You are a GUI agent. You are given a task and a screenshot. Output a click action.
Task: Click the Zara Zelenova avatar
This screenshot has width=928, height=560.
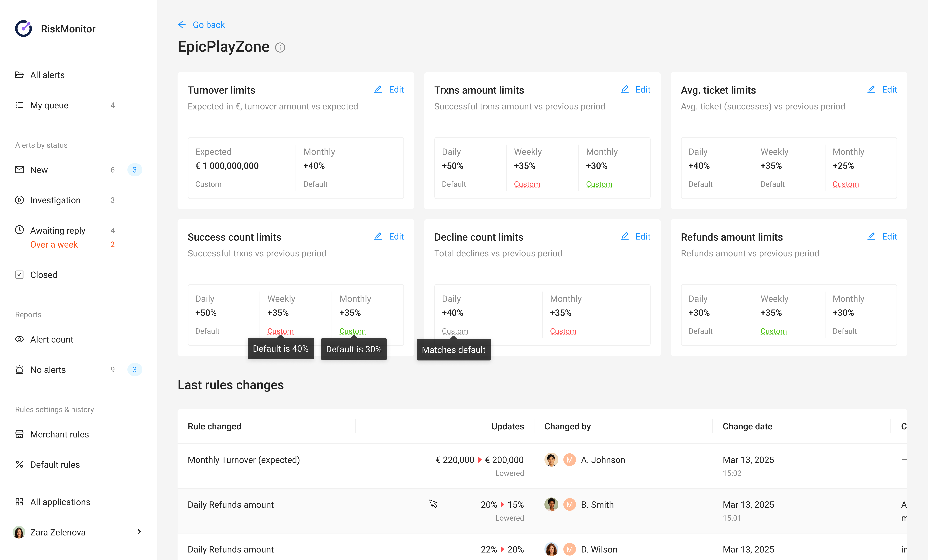point(19,532)
